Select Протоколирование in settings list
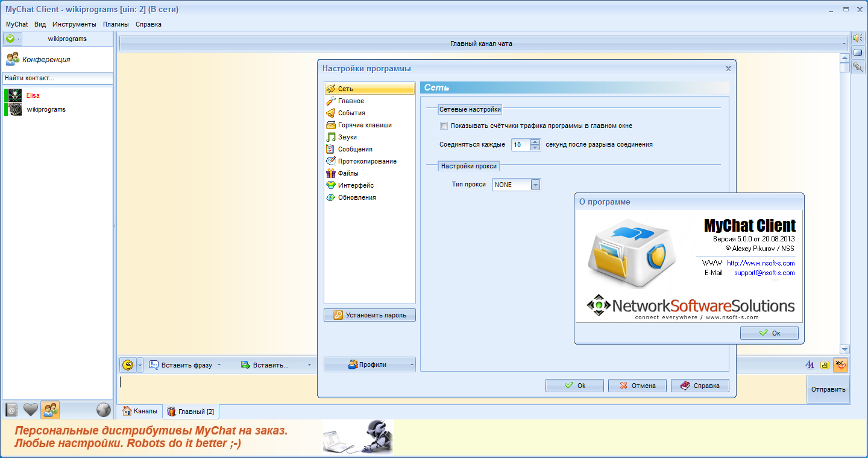 coord(370,161)
